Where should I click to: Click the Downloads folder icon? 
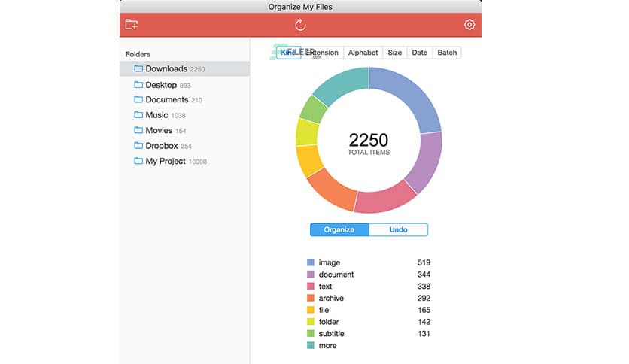click(x=138, y=69)
